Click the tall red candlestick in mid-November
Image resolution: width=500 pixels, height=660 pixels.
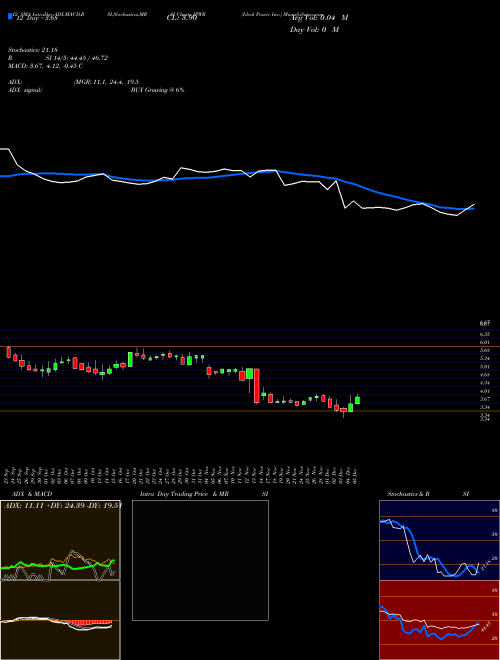(x=256, y=386)
